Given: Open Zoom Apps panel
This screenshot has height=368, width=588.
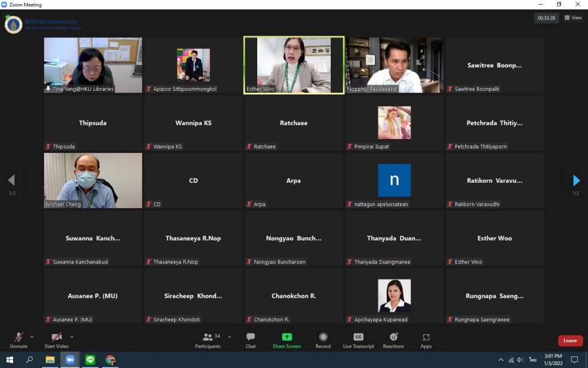Looking at the screenshot, I should point(425,340).
